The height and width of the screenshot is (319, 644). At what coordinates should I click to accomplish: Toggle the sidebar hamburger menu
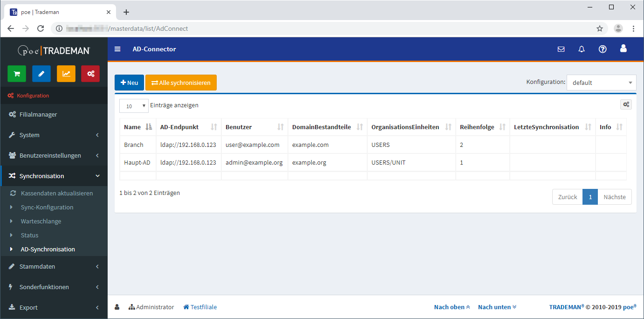point(117,49)
